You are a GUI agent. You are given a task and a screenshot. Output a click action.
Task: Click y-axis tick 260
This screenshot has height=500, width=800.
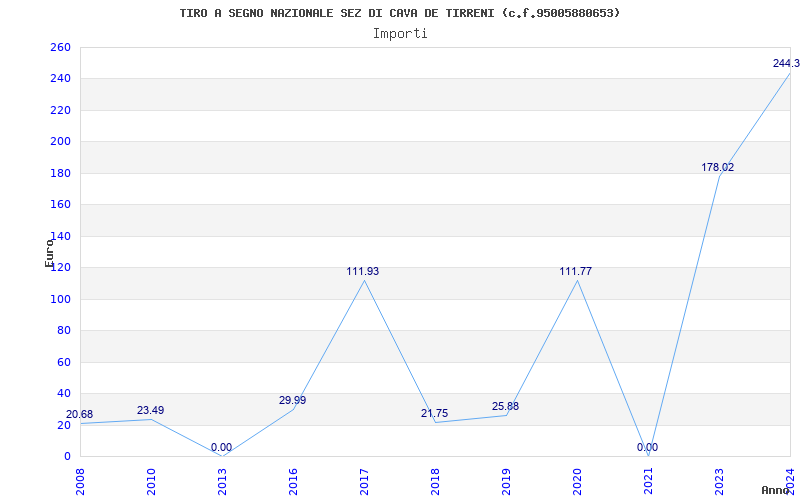click(60, 47)
